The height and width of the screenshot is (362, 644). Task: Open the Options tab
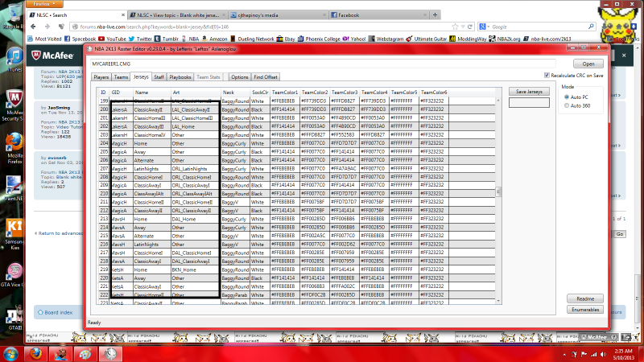[239, 77]
